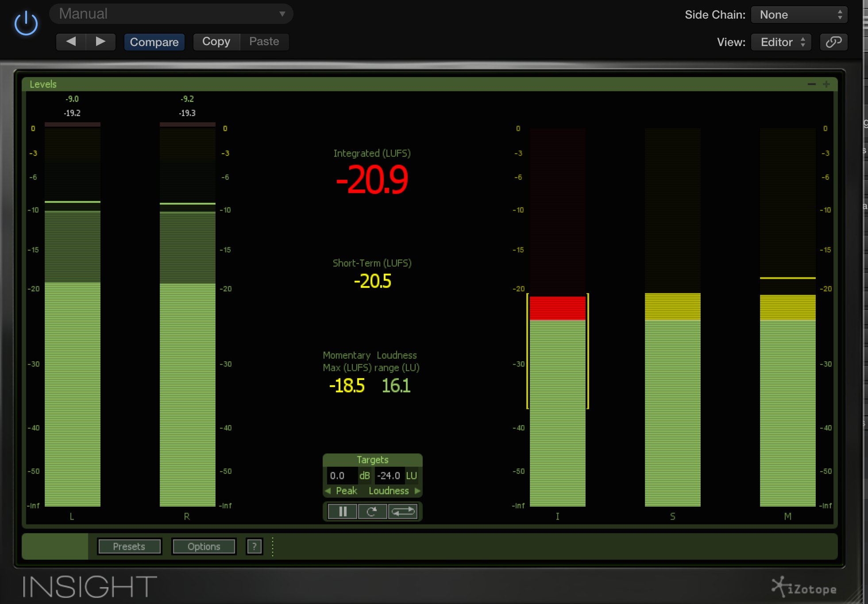Open the Presets menu

click(129, 546)
